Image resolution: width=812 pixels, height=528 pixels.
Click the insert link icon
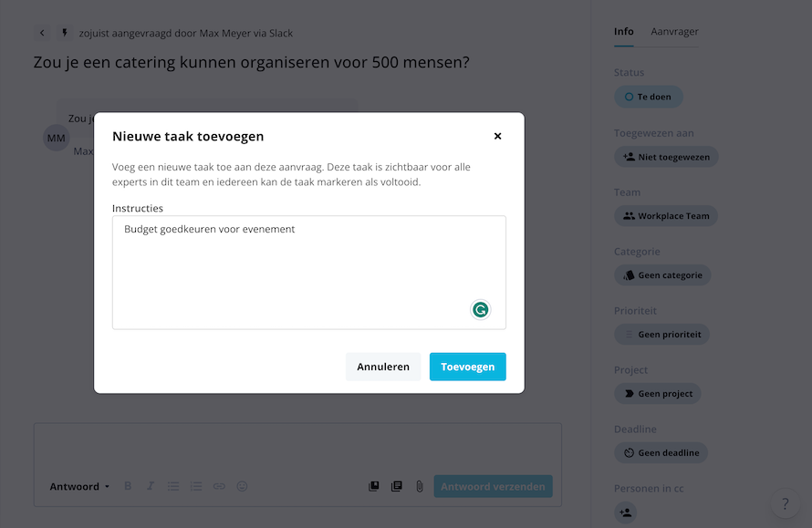coord(219,486)
